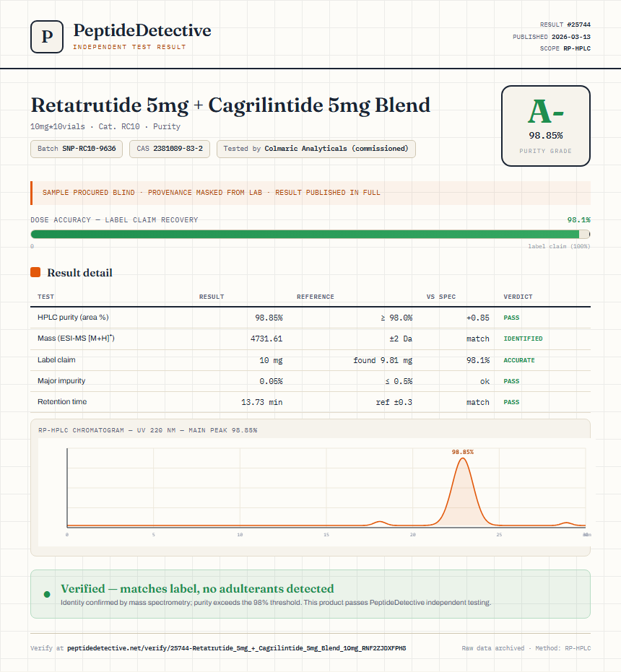This screenshot has width=621, height=672.
Task: Click the TEST column header
Action: (46, 297)
